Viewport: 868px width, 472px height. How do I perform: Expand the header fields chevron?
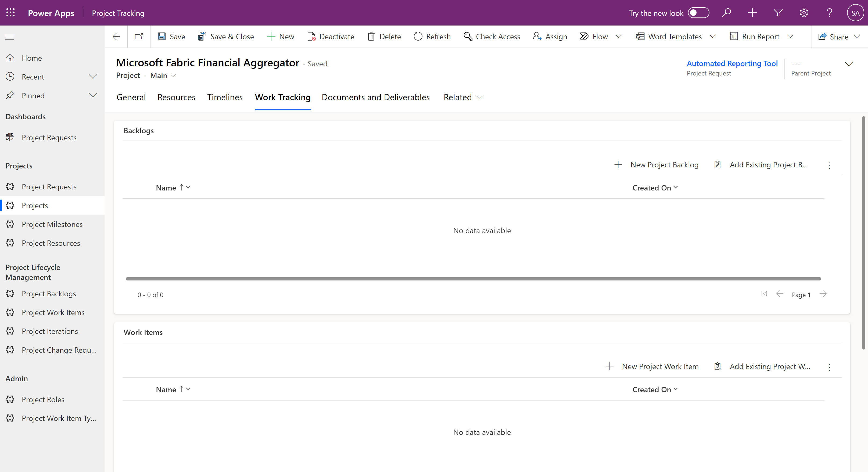click(849, 64)
